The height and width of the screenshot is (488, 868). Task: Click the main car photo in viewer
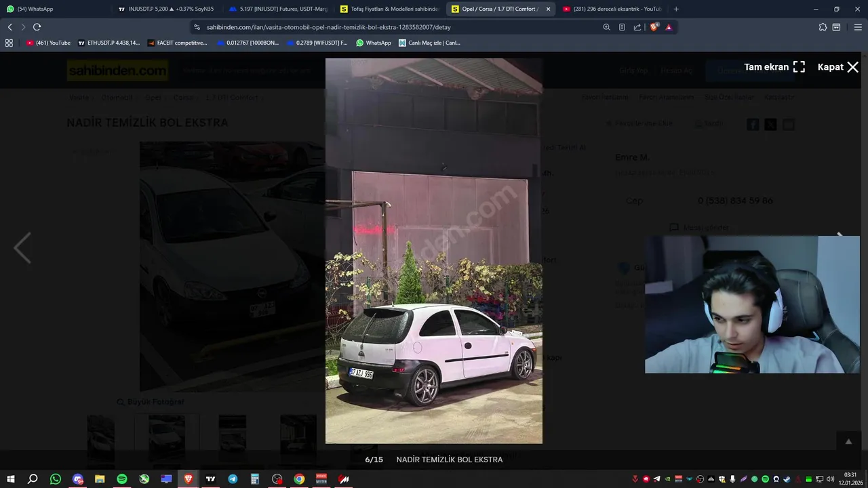pos(434,251)
